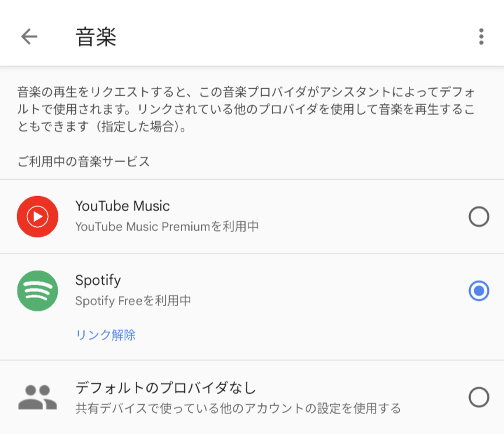Tap the ご利用中の音楽サービス section header
504x434 pixels.
tap(83, 162)
